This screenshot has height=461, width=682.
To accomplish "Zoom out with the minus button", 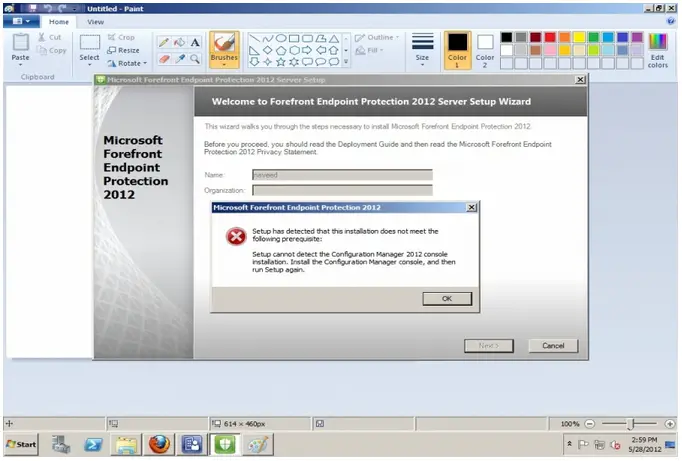I will coord(589,423).
